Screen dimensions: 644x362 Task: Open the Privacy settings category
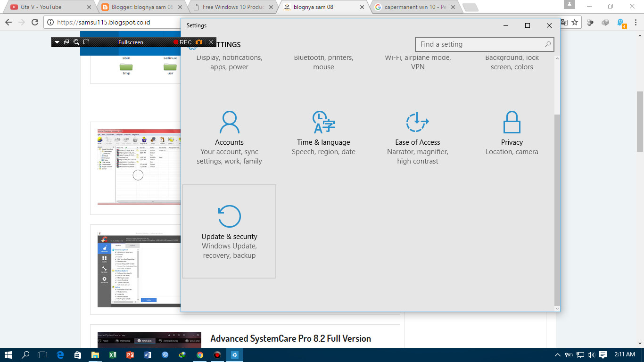(x=512, y=137)
